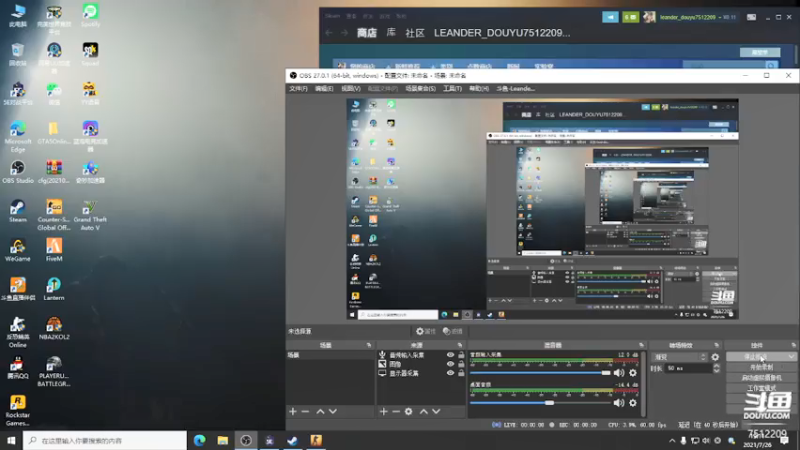Adjust desktop audio volume slider
The image size is (800, 450).
[x=540, y=403]
